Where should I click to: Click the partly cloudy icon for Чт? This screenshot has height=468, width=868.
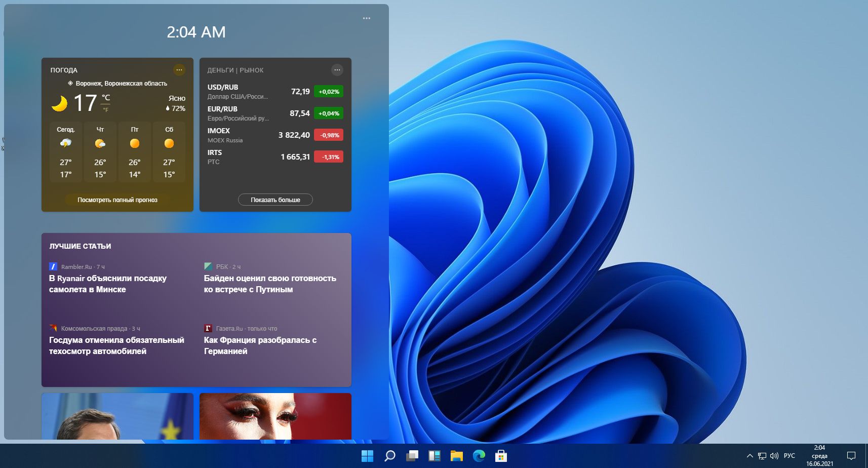click(100, 143)
